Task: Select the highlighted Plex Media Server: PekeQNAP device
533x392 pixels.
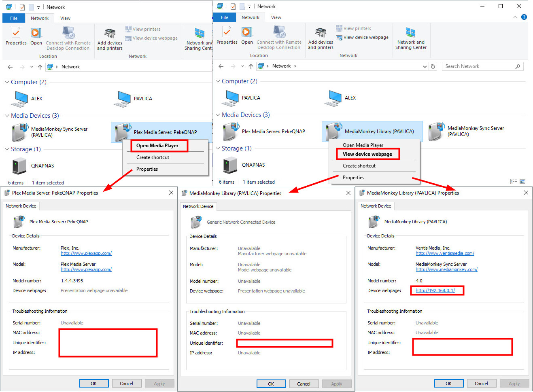Action: [x=161, y=132]
